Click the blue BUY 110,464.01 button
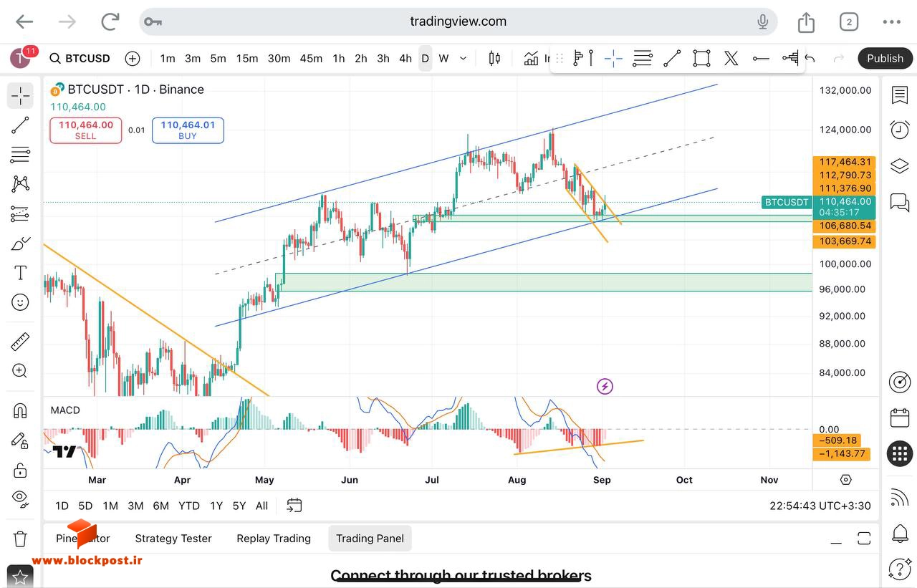 pos(188,130)
